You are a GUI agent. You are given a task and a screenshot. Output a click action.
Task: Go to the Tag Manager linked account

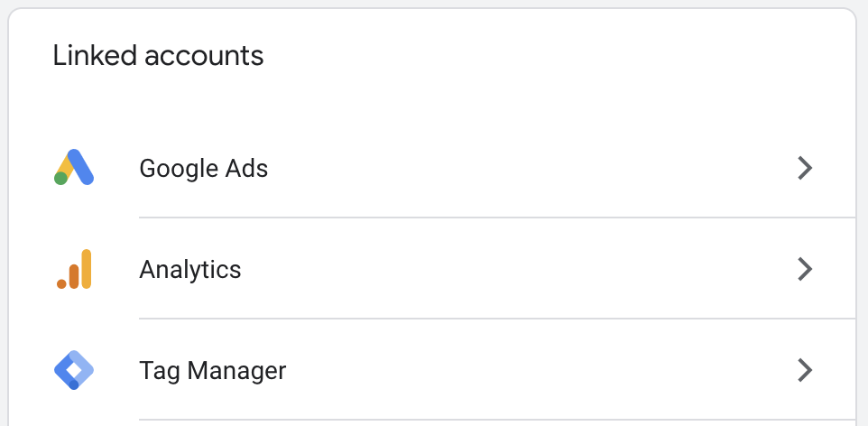[212, 370]
